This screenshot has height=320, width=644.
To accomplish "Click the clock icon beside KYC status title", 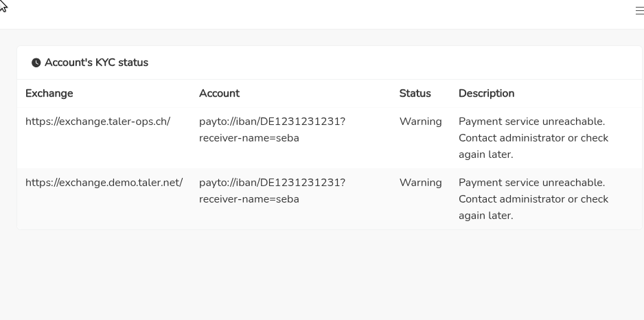I will pyautogui.click(x=36, y=62).
